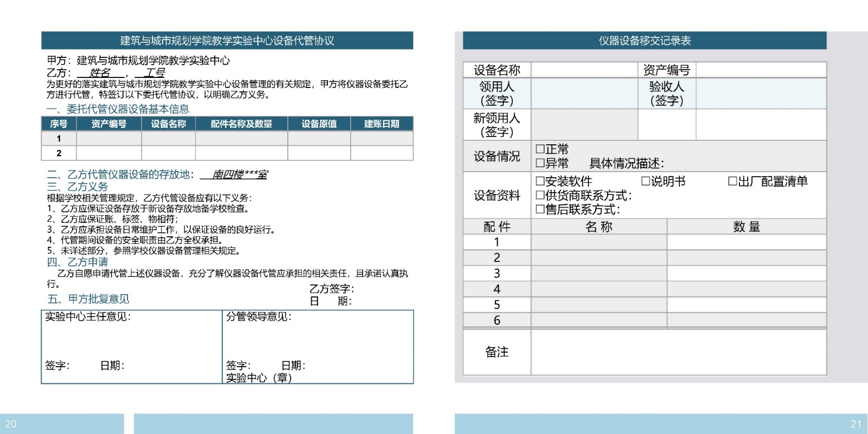Click the 数量 cell for 配件 row 3
The width and height of the screenshot is (868, 434).
(x=746, y=274)
